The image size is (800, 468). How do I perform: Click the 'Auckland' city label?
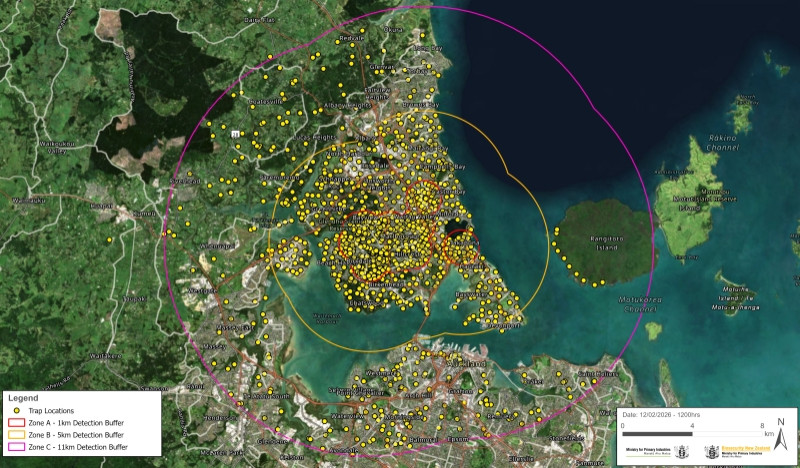point(466,363)
